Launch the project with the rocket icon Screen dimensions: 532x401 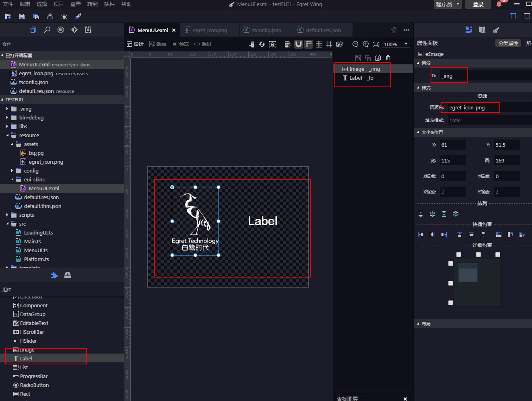[x=78, y=16]
